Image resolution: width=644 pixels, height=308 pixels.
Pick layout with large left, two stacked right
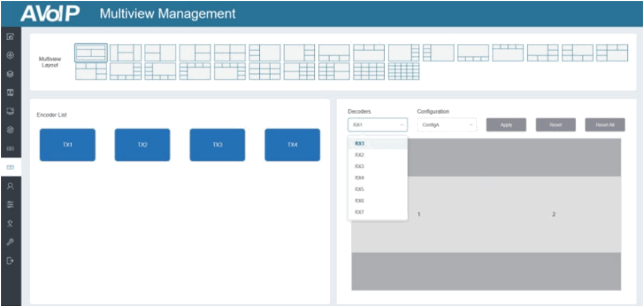pos(195,52)
